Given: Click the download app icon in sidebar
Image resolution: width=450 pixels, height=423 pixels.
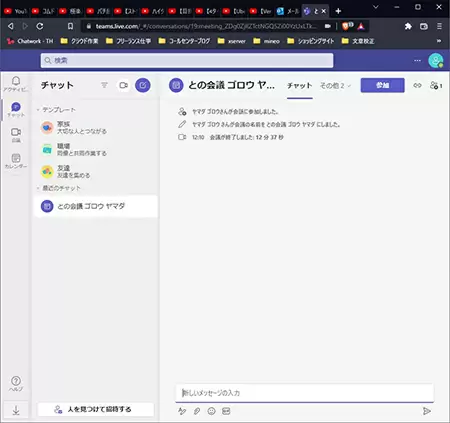Looking at the screenshot, I should pos(16,410).
